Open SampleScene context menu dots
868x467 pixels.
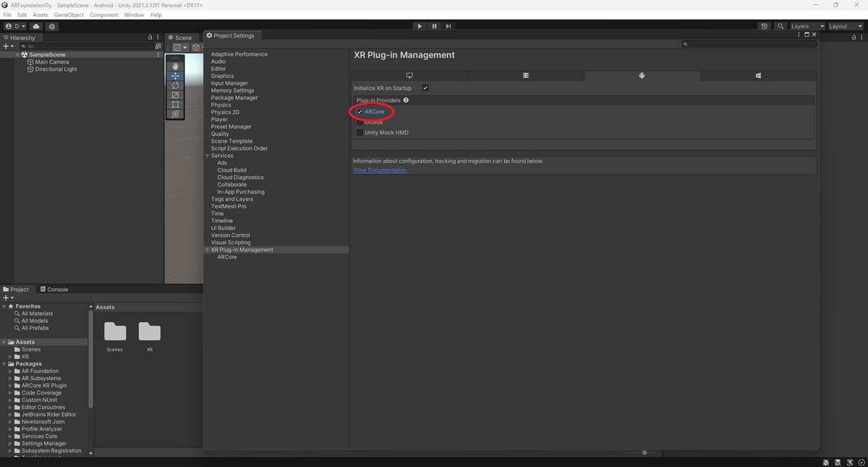[x=158, y=54]
